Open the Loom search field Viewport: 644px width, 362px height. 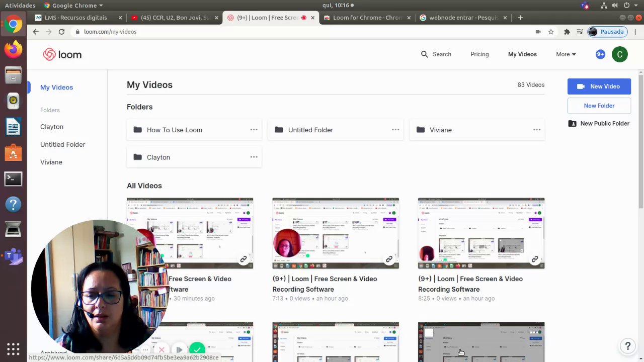[x=436, y=54]
